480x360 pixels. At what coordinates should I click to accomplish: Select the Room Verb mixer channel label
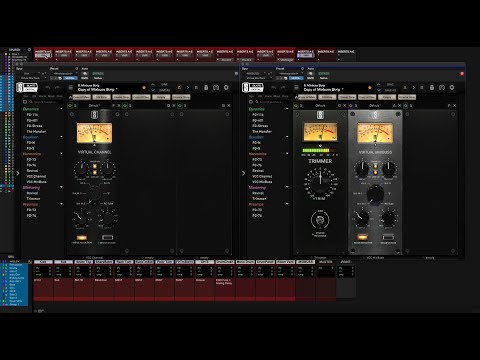coord(285,262)
